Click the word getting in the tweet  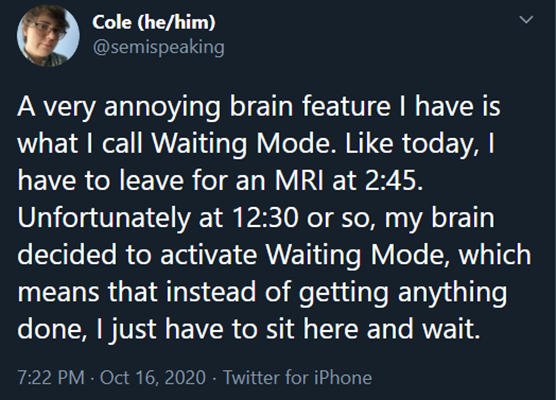point(343,294)
